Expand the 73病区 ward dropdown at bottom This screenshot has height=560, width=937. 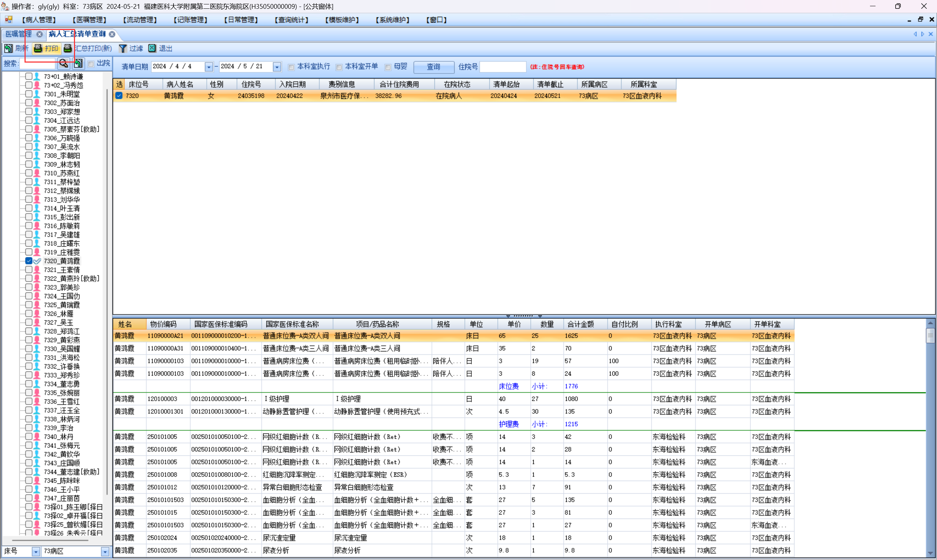point(105,551)
